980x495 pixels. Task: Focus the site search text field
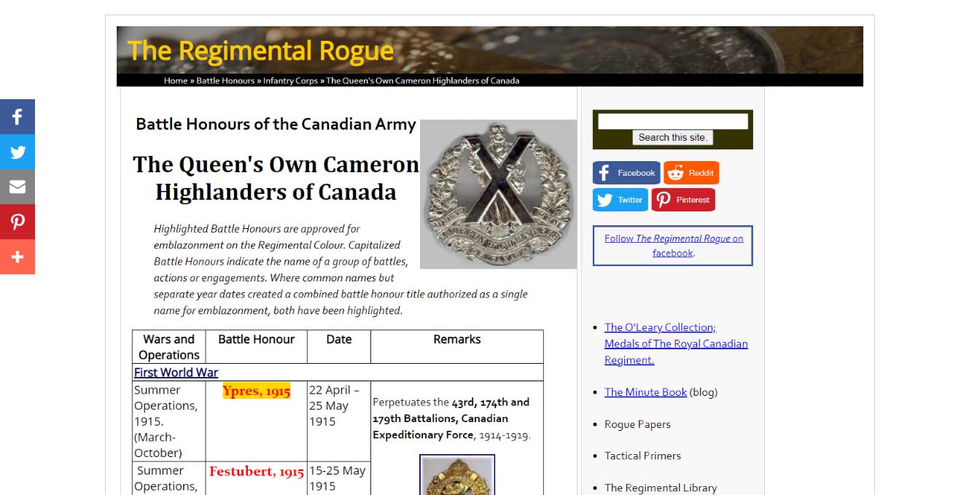pyautogui.click(x=673, y=121)
